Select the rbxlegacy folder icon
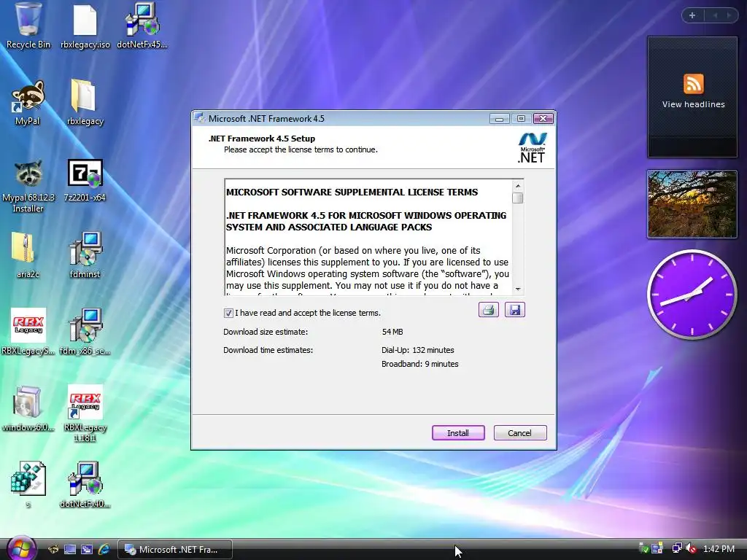 point(85,102)
